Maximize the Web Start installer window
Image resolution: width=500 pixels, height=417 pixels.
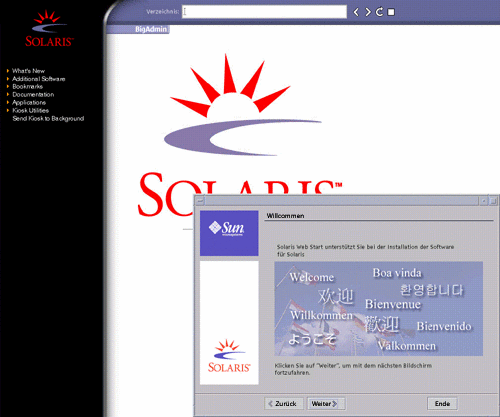[x=493, y=201]
